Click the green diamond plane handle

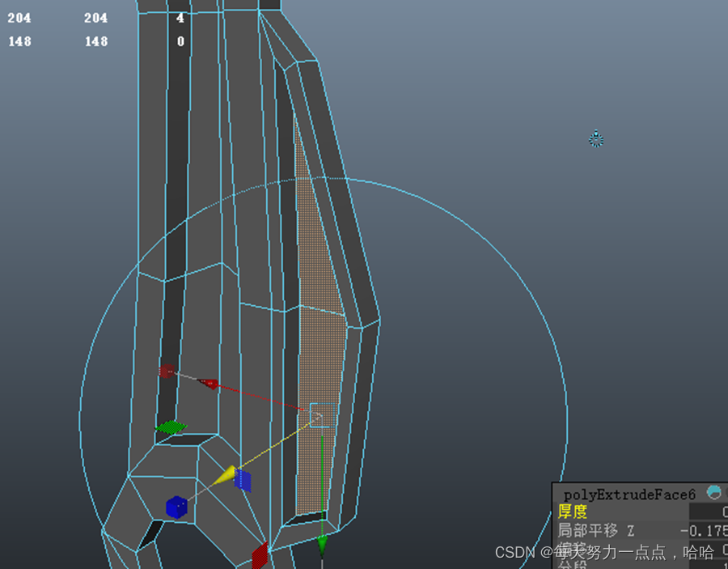point(171,427)
